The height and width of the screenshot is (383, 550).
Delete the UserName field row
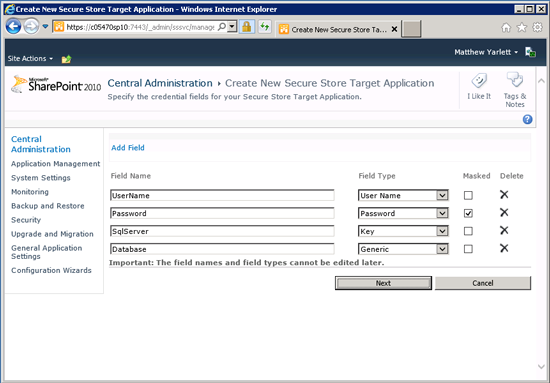click(x=504, y=195)
